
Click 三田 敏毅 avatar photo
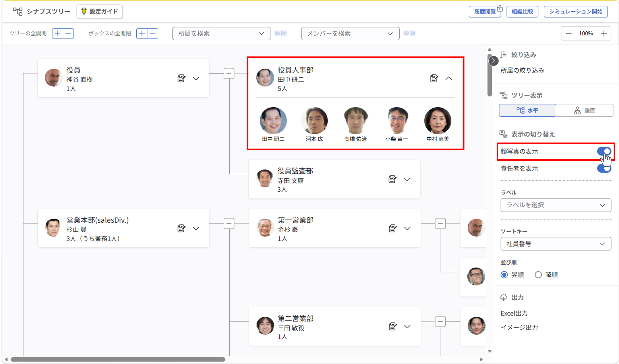coord(265,326)
